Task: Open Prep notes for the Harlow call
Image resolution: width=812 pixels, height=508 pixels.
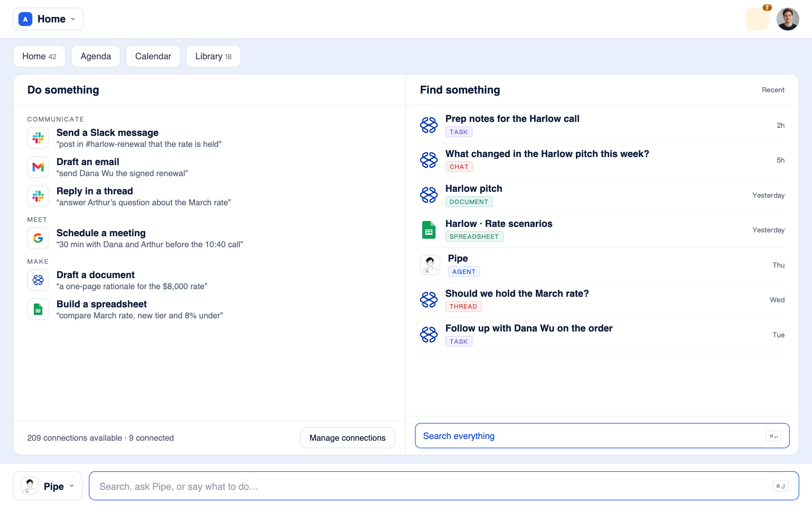Action: 512,119
